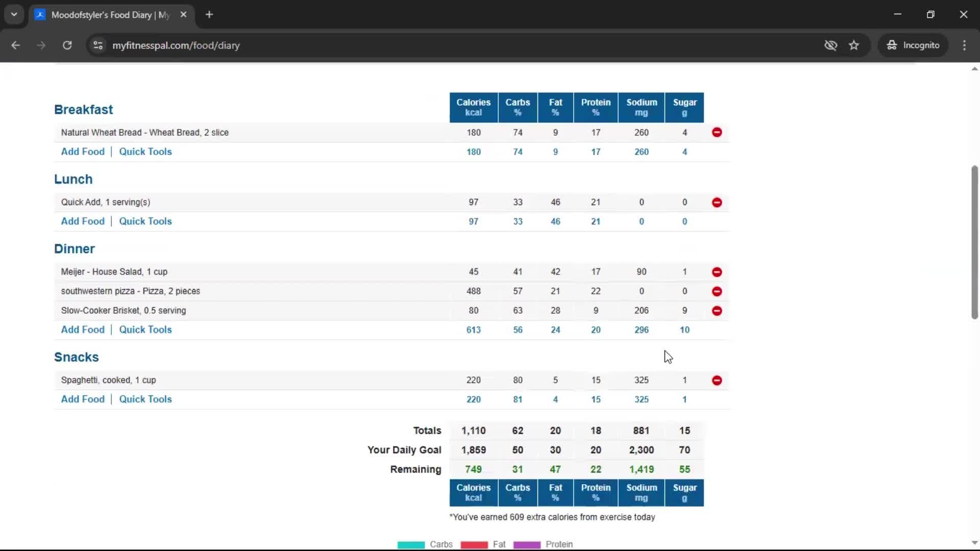Remove Natural Wheat Bread entry from Breakfast

click(717, 133)
